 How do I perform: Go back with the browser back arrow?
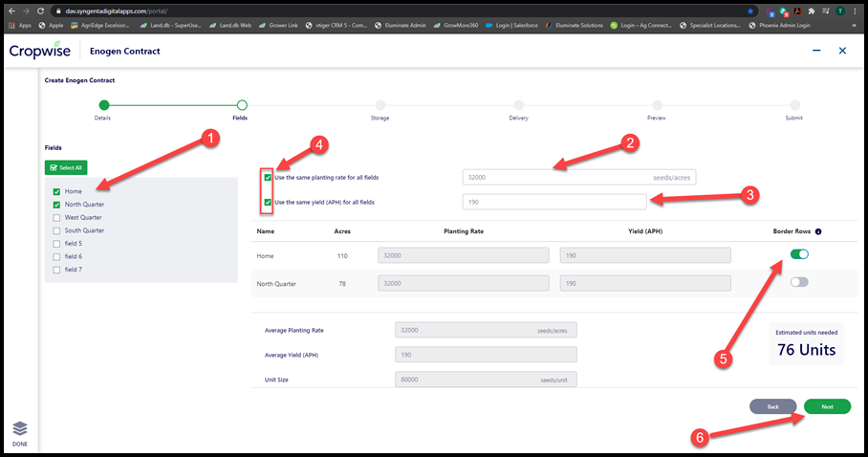[x=11, y=11]
